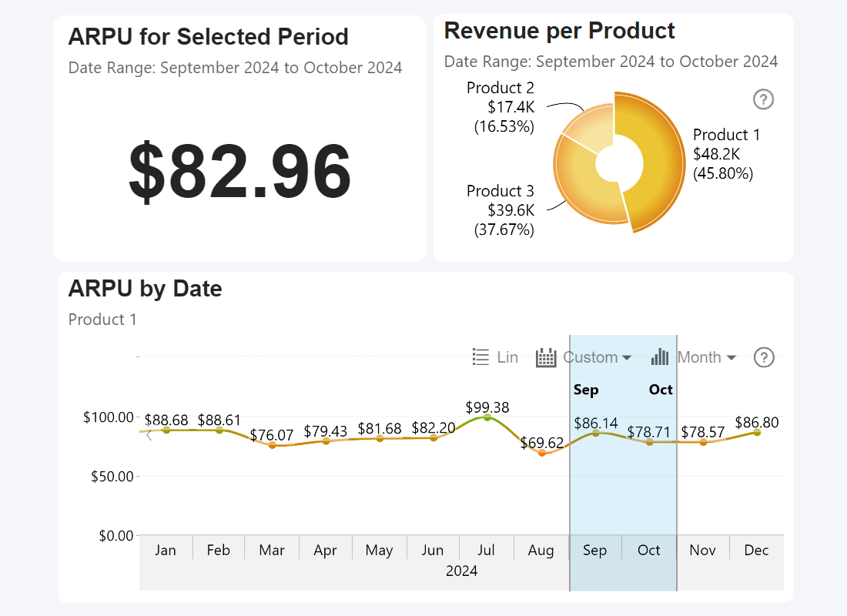Click the December data point $86.80
The height and width of the screenshot is (616, 847).
tap(758, 432)
